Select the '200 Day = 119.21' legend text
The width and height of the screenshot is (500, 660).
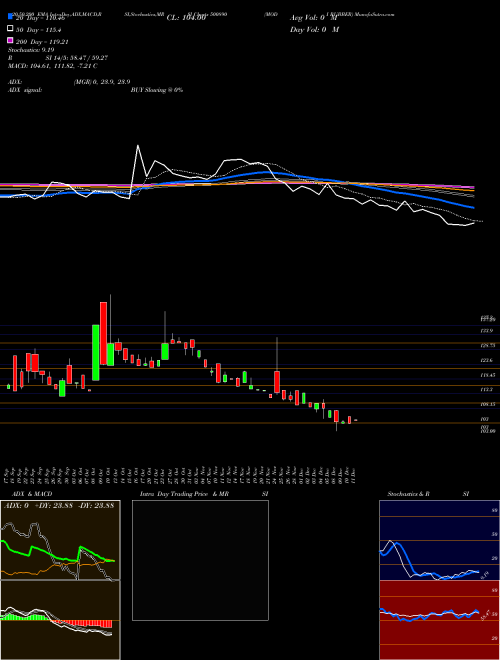pos(42,42)
